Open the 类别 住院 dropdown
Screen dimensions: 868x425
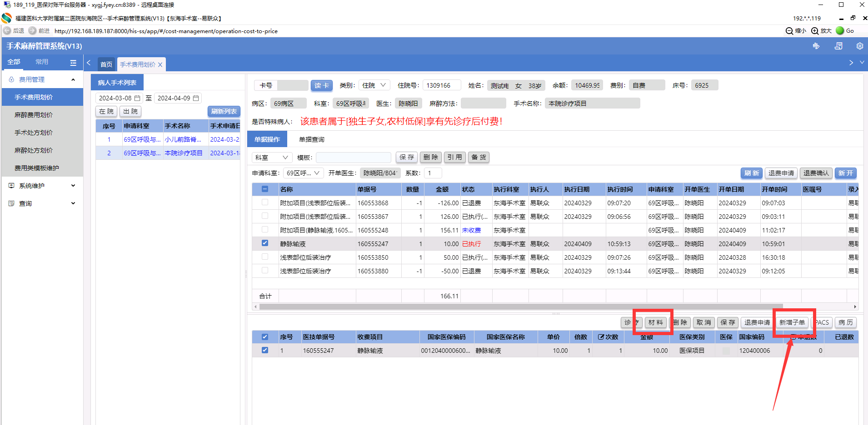point(374,85)
